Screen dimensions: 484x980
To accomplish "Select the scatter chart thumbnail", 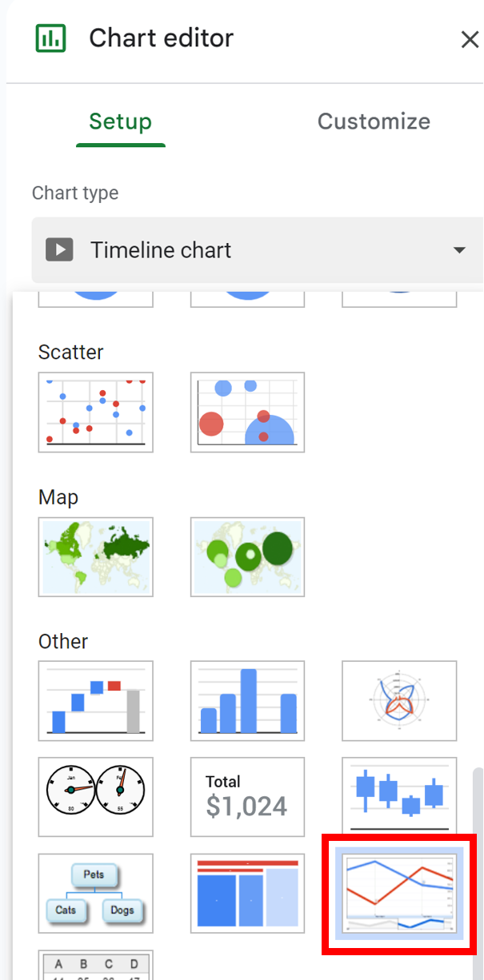I will 96,412.
